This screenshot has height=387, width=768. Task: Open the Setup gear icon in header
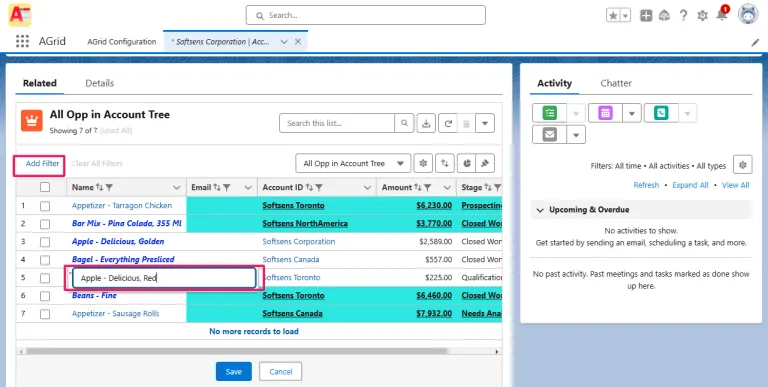[x=702, y=16]
